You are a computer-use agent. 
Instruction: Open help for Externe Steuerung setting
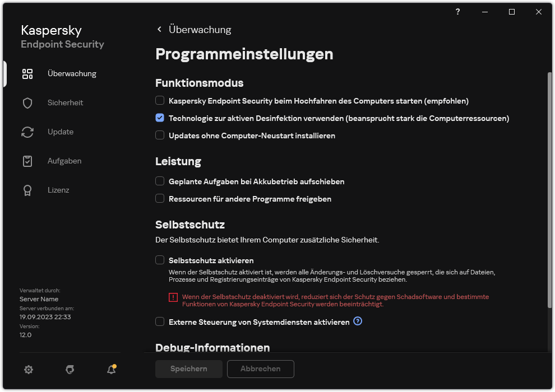coord(358,321)
